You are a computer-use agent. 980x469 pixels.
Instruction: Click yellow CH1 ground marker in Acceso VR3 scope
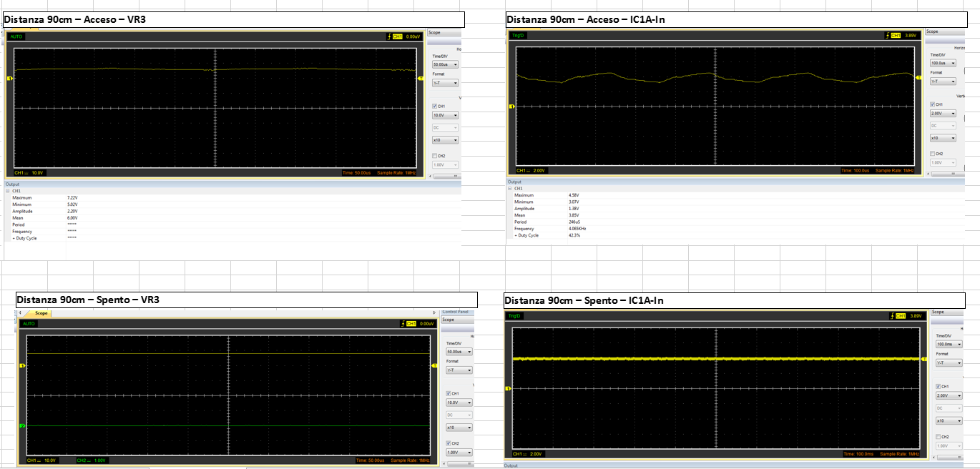pos(9,79)
